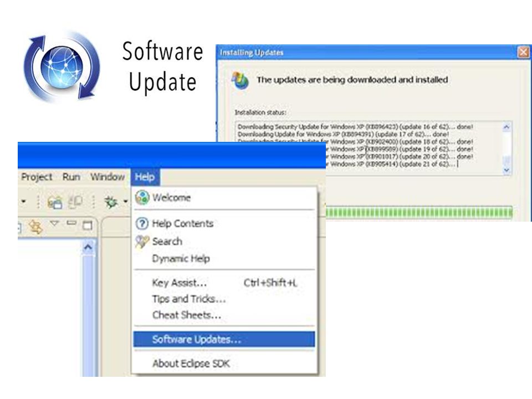
Task: Click the Search flashlight icon in Help menu
Action: tap(142, 241)
